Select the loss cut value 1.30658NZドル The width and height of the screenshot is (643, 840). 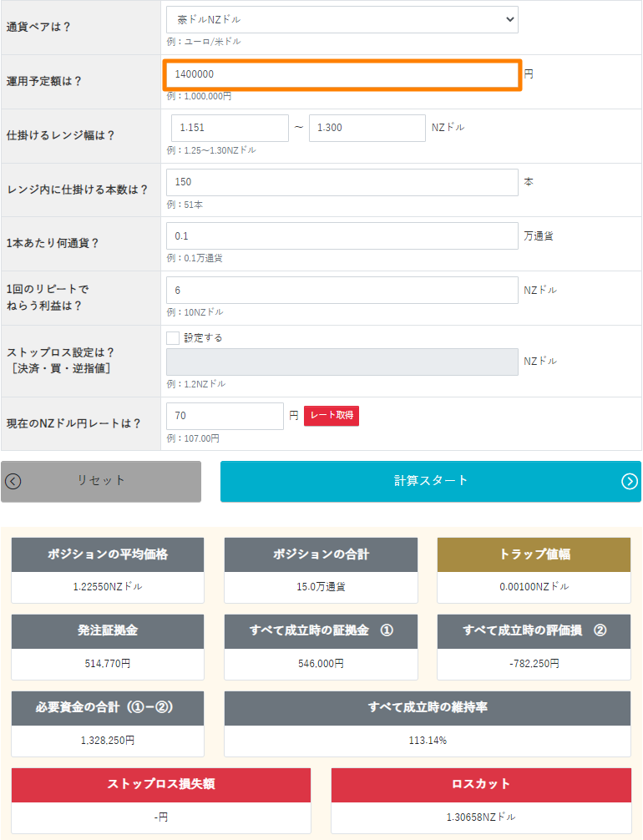point(481,817)
